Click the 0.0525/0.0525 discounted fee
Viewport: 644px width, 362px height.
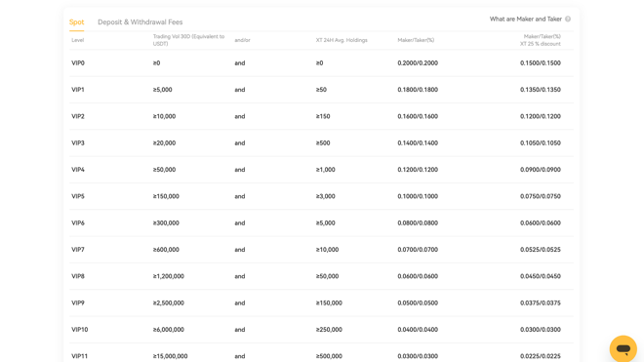[541, 250]
